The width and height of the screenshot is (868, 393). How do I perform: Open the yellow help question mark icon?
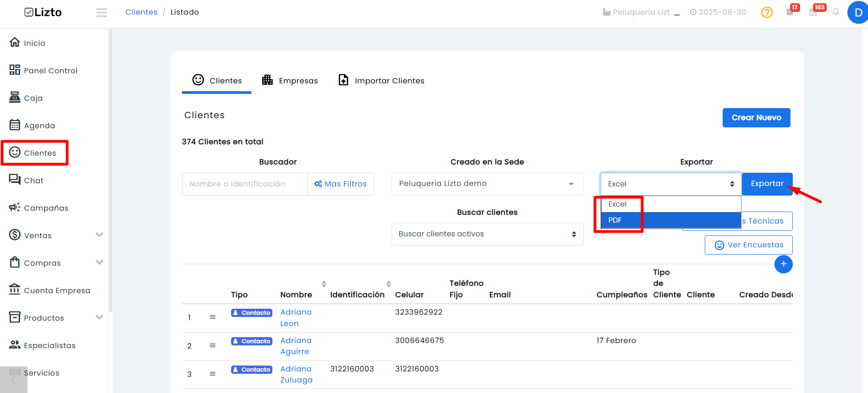[x=767, y=12]
